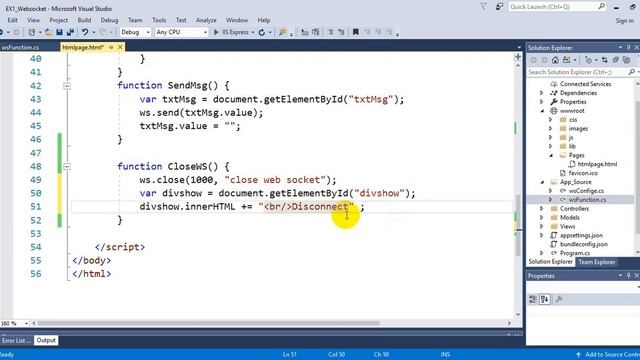Click the New Project toolbar icon

pyautogui.click(x=31, y=32)
